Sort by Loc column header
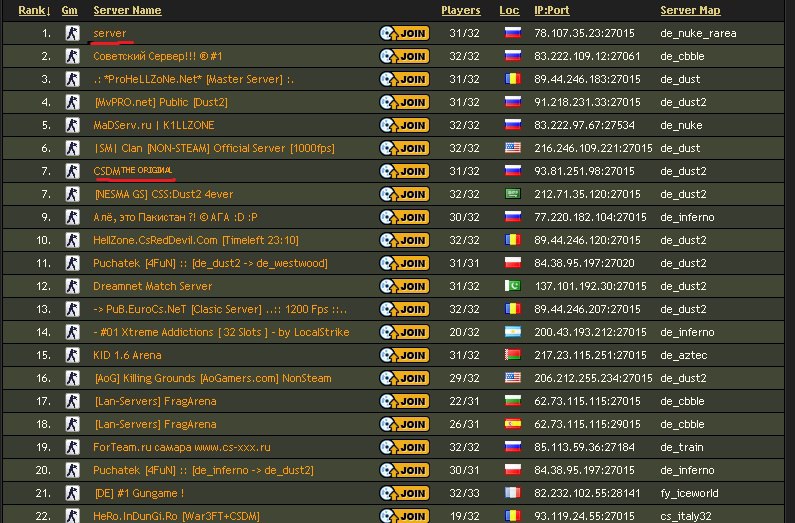Screen dimensions: 795x523 click(x=509, y=10)
